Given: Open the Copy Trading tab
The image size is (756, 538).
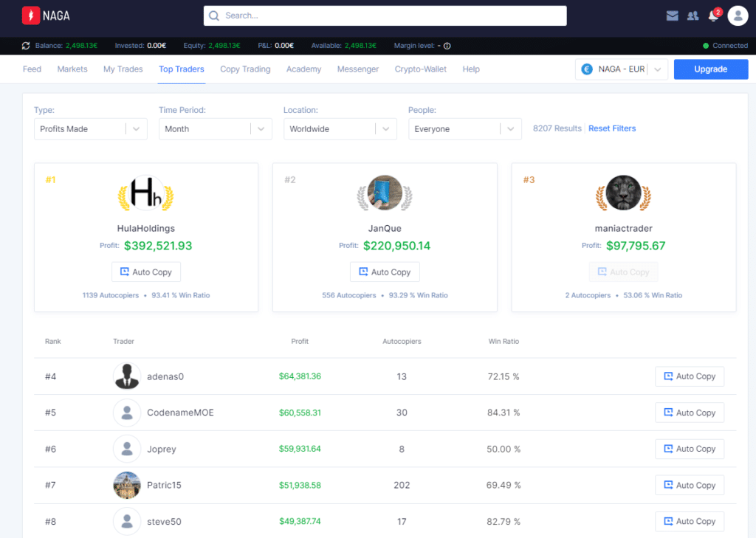Looking at the screenshot, I should [245, 69].
